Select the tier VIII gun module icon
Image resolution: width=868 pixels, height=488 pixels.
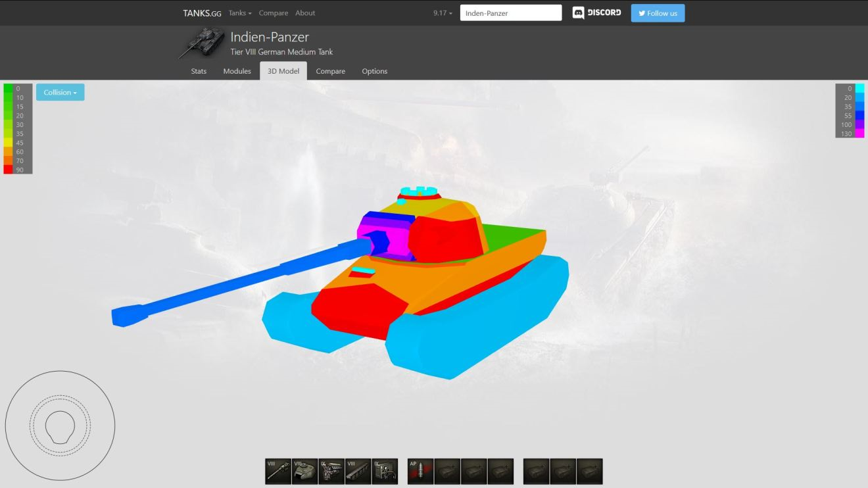[x=278, y=472]
